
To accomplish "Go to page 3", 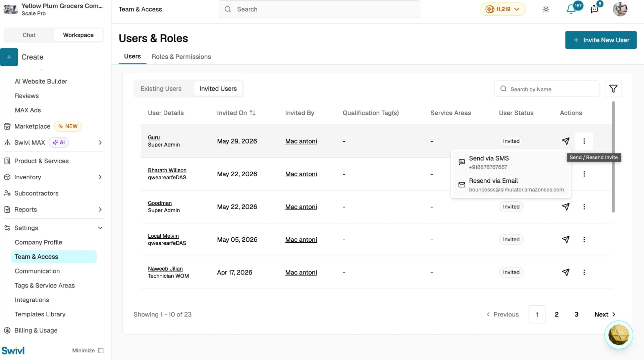I will [x=576, y=314].
